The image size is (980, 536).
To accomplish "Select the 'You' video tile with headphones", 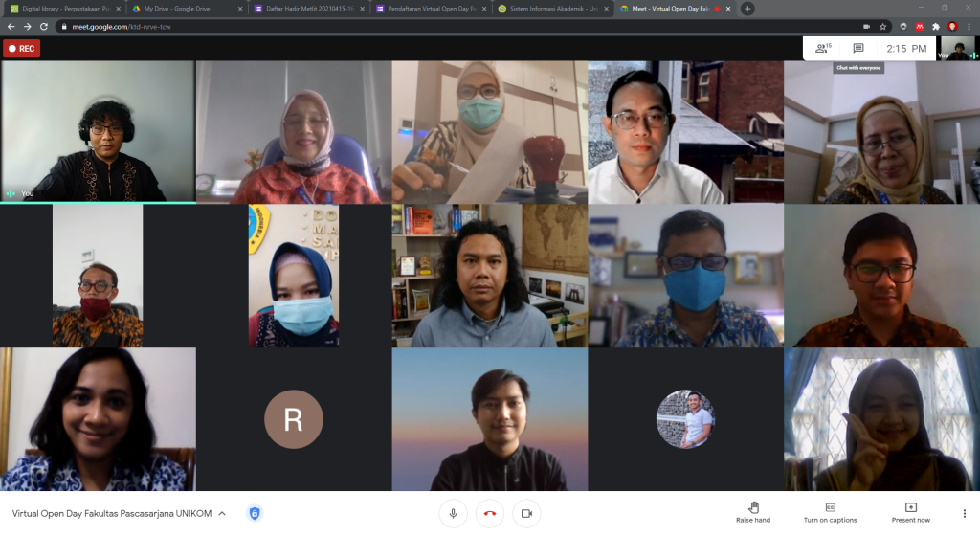I will point(98,132).
